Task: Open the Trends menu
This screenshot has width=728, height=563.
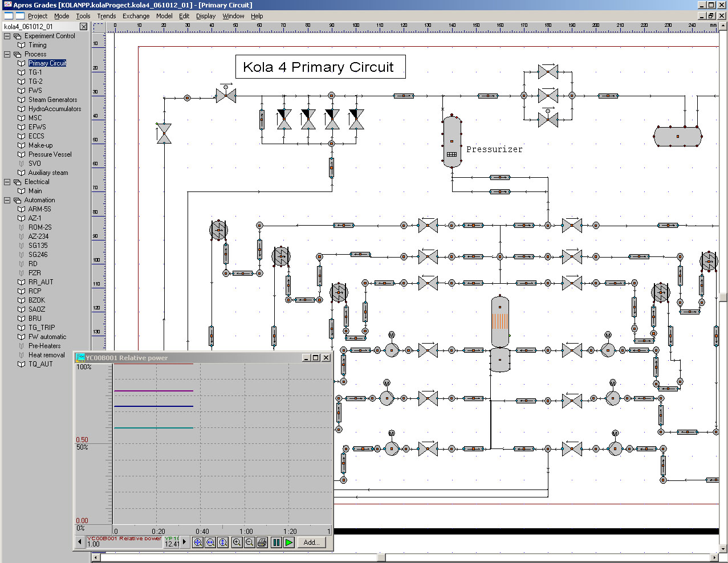Action: click(x=106, y=16)
